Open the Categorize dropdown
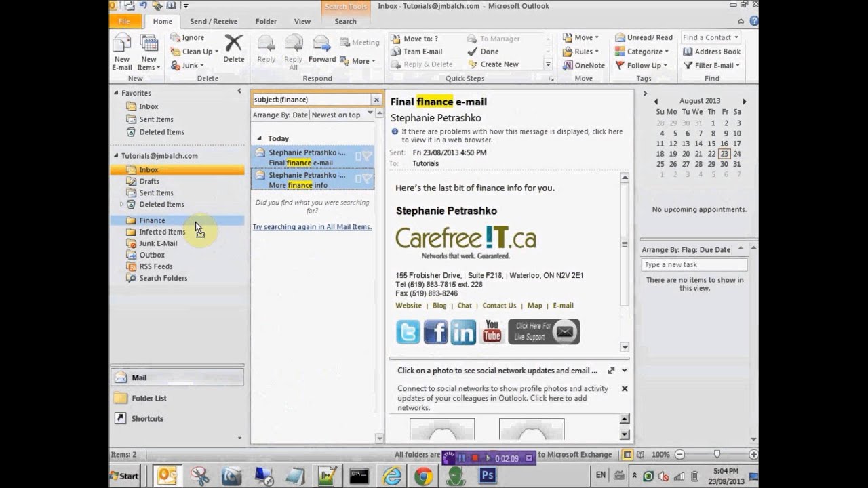This screenshot has height=488, width=868. coord(642,52)
